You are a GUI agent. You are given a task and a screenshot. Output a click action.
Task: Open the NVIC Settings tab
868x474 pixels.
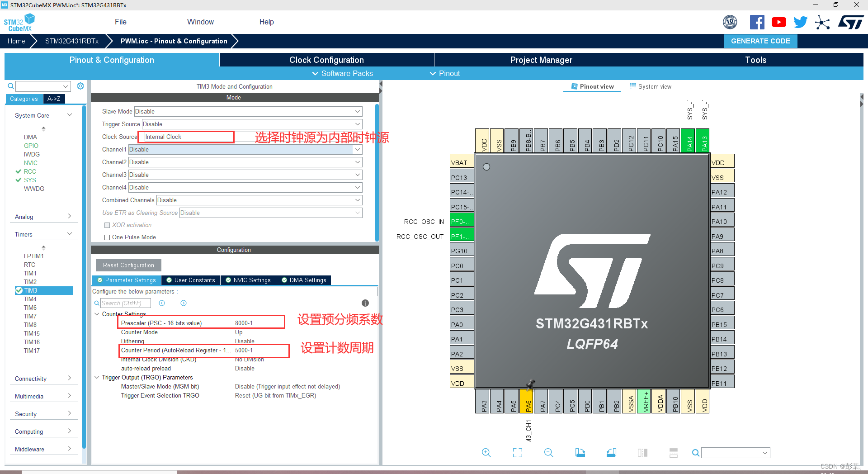[x=248, y=280]
